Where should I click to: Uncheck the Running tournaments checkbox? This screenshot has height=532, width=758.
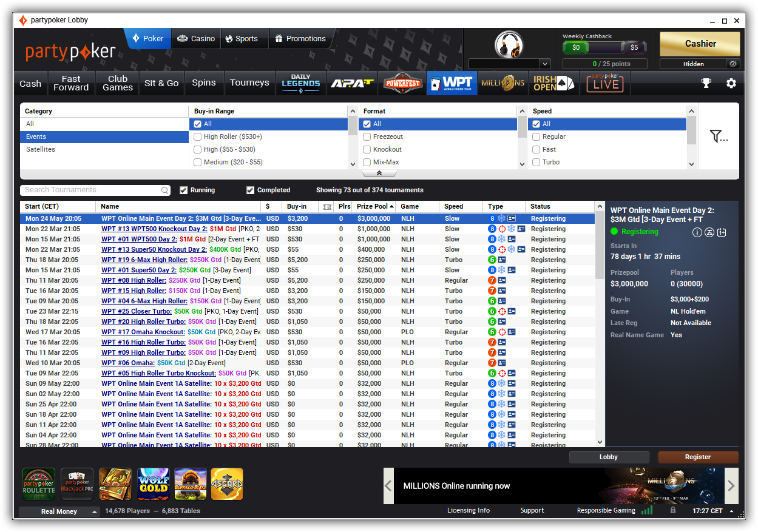184,190
